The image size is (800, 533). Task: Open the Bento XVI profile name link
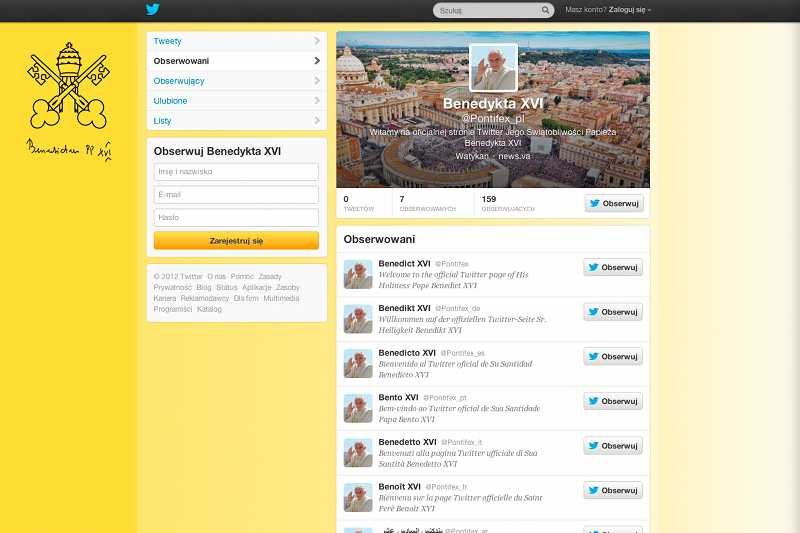398,397
